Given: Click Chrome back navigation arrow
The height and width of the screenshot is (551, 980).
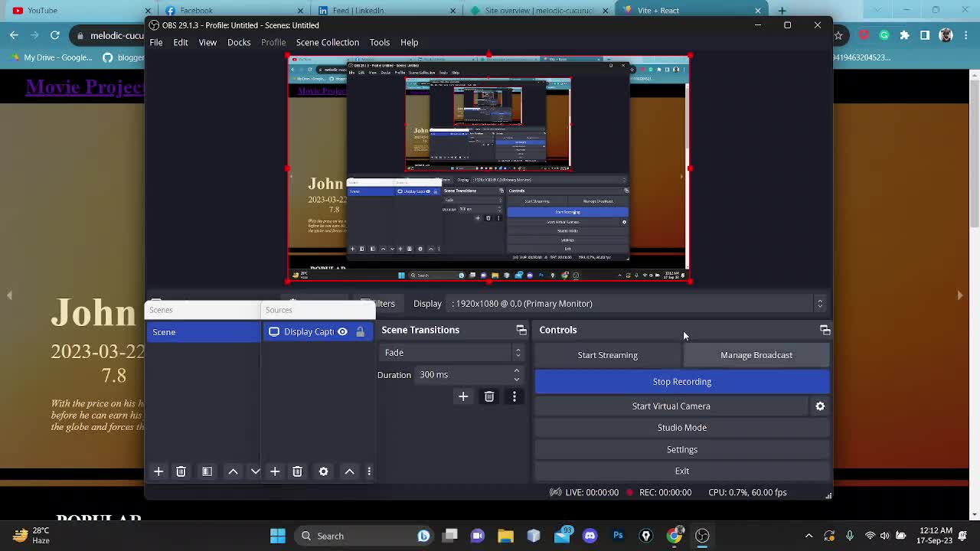Looking at the screenshot, I should pyautogui.click(x=14, y=35).
